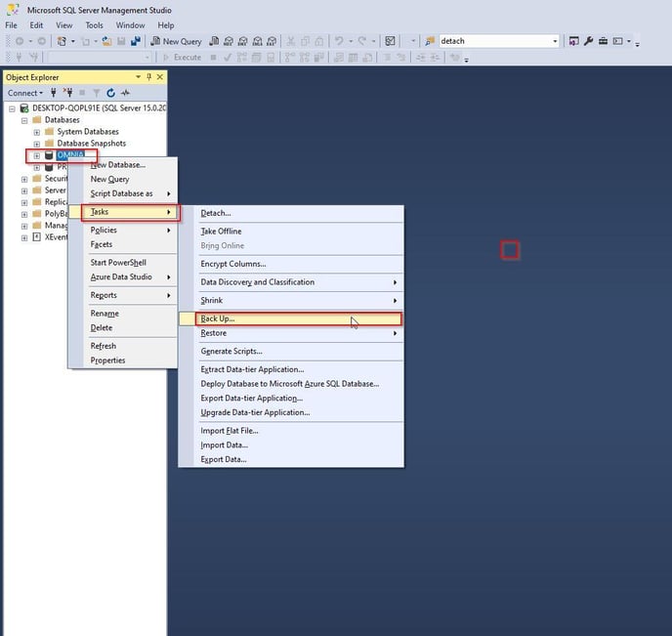
Task: Open the Window menu
Action: click(x=130, y=25)
